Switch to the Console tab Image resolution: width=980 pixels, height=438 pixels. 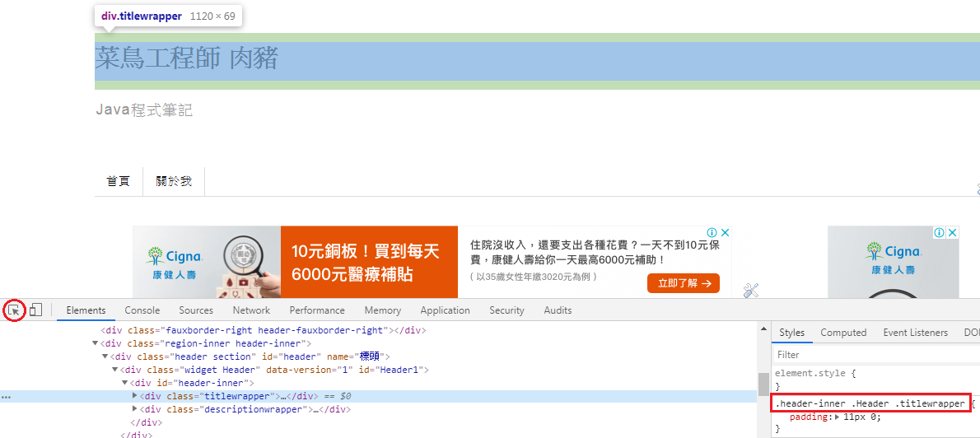(x=142, y=310)
